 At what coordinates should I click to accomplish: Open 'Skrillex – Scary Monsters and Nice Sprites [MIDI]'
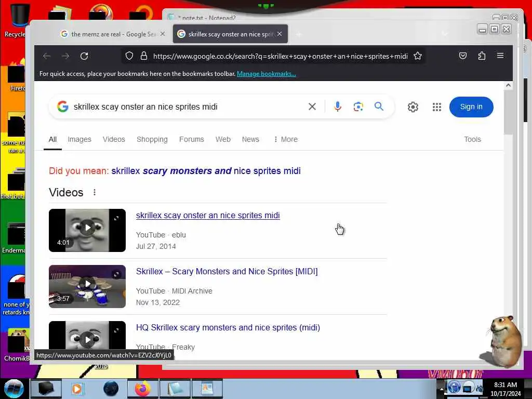click(227, 271)
